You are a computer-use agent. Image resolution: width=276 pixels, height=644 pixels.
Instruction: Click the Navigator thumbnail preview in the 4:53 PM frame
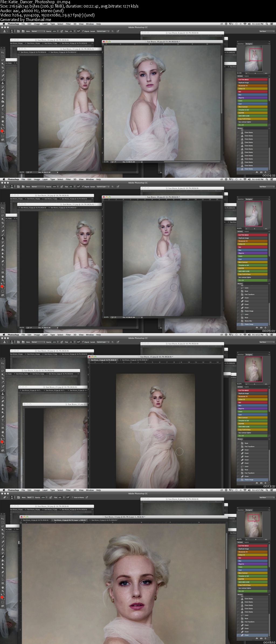(253, 369)
